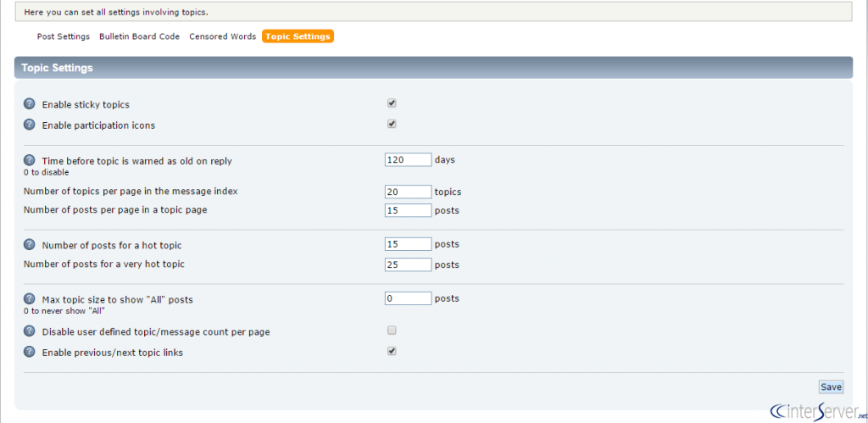The height and width of the screenshot is (423, 868).
Task: Toggle Enable sticky topics checkbox
Action: click(x=392, y=103)
